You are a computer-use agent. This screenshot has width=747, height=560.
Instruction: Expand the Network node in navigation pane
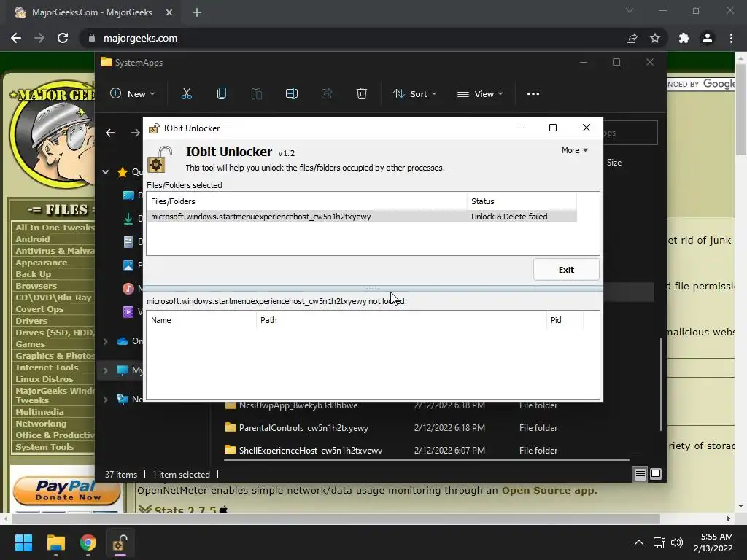(105, 400)
